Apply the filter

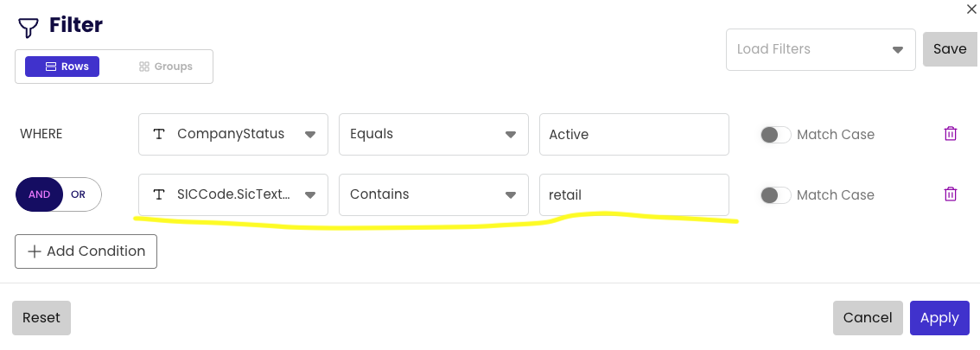coord(939,318)
